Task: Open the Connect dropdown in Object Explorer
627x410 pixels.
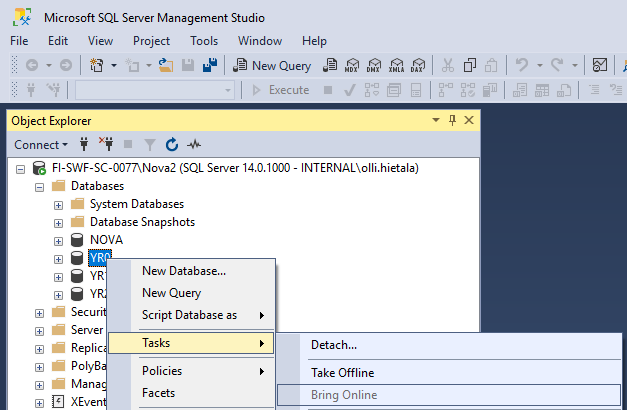Action: (x=41, y=144)
